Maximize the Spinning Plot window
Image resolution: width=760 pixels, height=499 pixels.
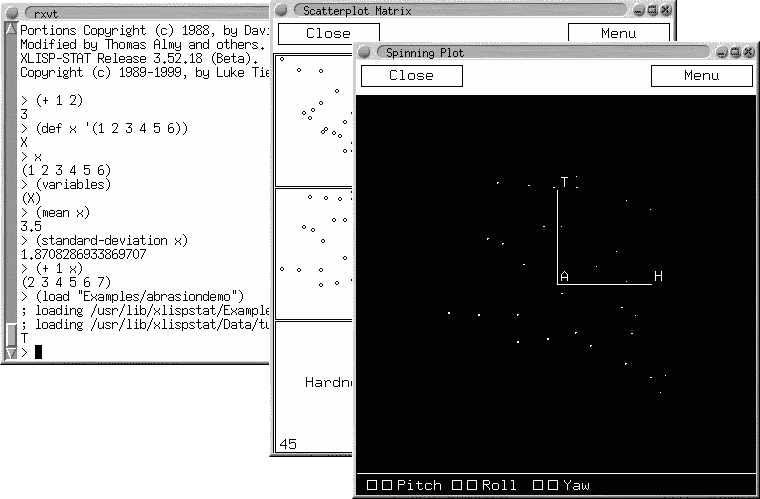click(735, 52)
